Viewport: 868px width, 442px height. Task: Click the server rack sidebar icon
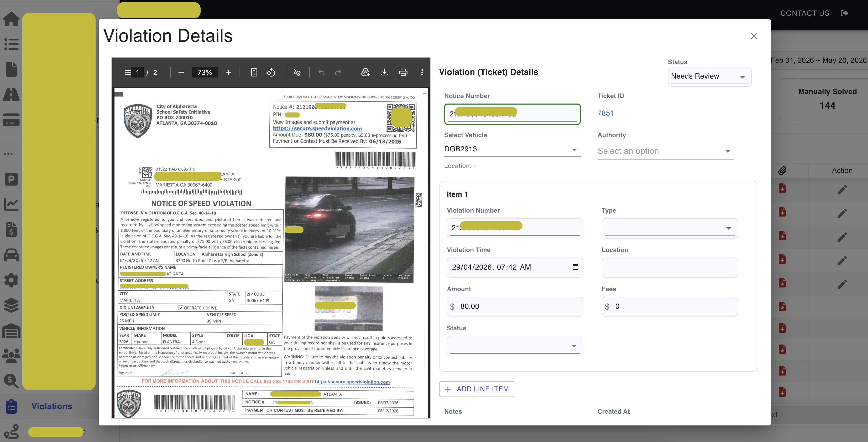11,331
